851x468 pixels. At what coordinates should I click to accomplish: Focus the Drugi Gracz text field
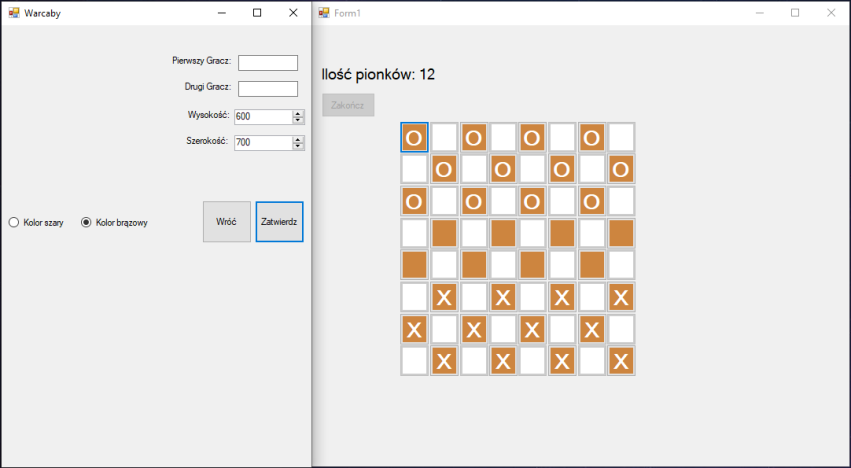268,89
